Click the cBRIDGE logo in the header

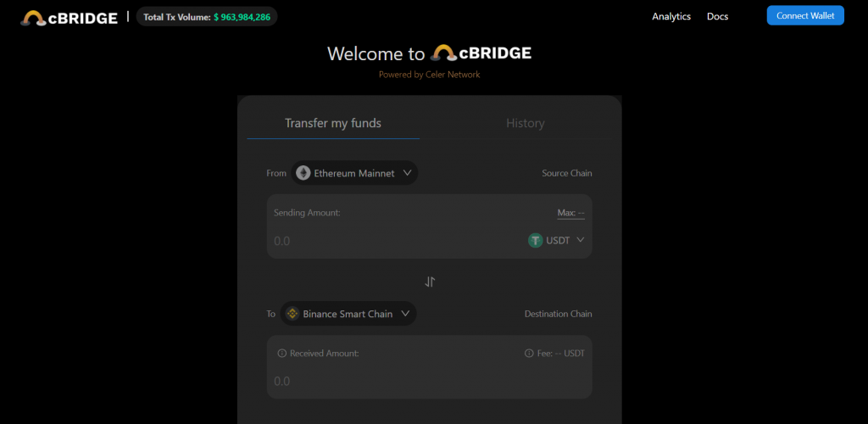(70, 18)
